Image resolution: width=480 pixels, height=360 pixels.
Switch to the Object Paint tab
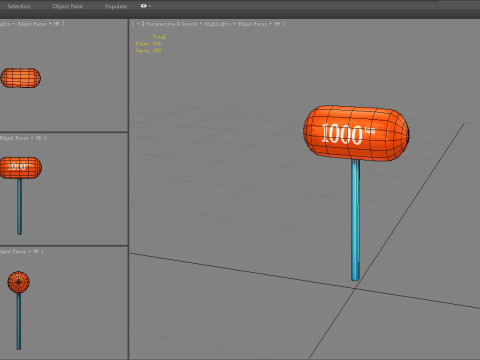[68, 6]
